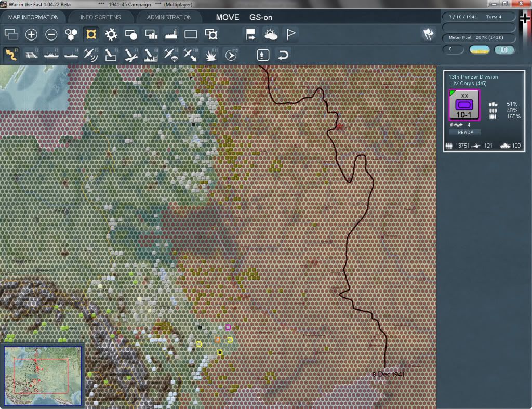Viewport: 532px width, 409px height.
Task: Toggle the supply bar-chart overlay icon
Action: click(151, 34)
